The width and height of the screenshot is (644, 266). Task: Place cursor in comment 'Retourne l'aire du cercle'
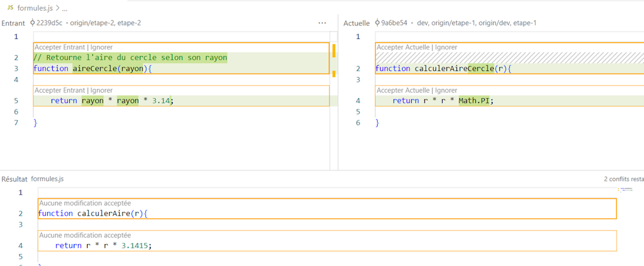[130, 58]
